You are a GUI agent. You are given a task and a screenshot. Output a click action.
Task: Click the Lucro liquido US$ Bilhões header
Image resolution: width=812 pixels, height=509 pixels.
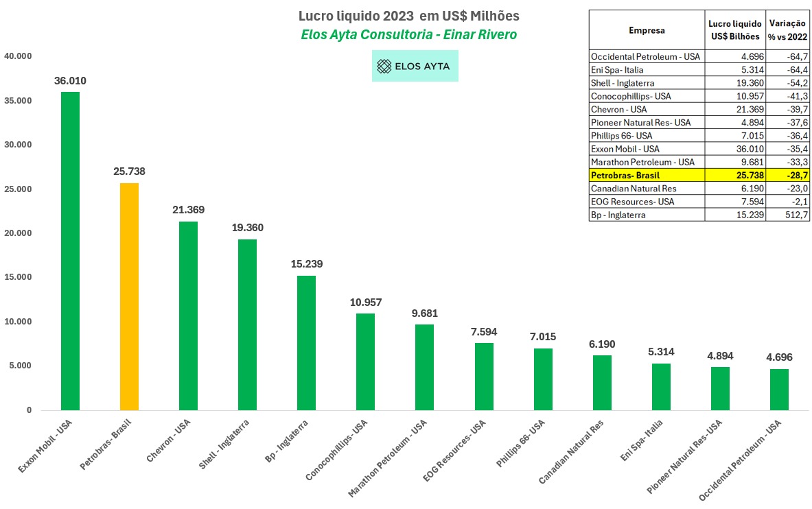tap(735, 30)
